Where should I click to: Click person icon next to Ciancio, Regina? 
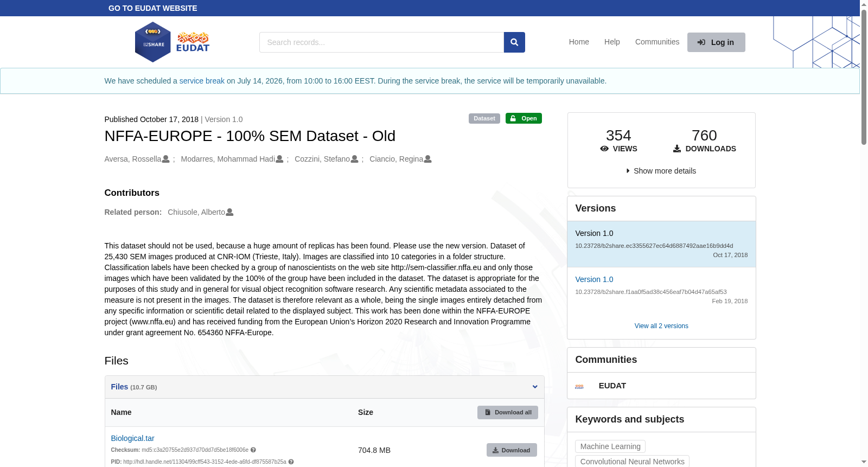[427, 159]
